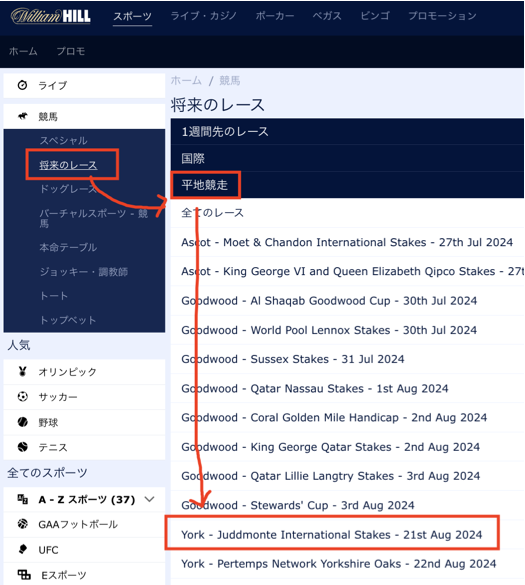Click the live stopwatch icon in the sidebar
Screen dimensions: 525x585
click(22, 85)
